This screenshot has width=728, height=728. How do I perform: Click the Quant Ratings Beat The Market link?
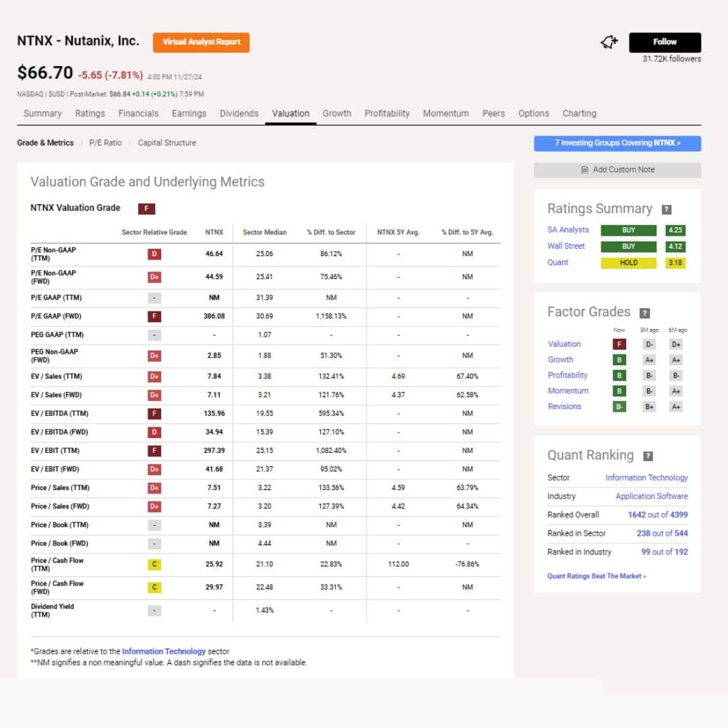point(596,576)
